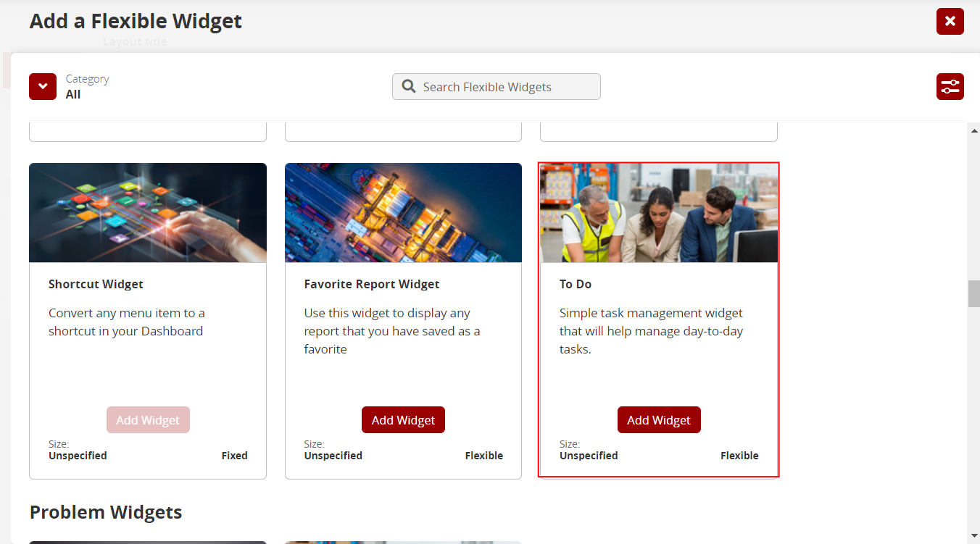
Task: Click 'Convert any menu item' description text
Action: [127, 322]
